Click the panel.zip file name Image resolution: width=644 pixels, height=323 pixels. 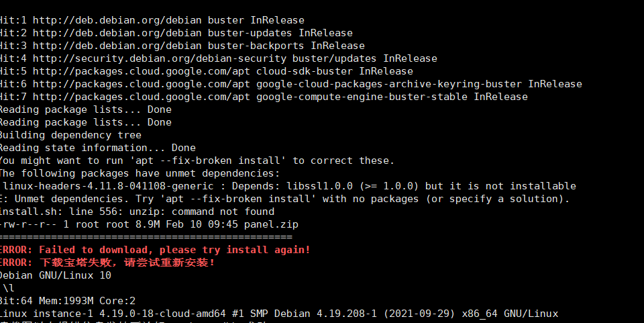271,224
